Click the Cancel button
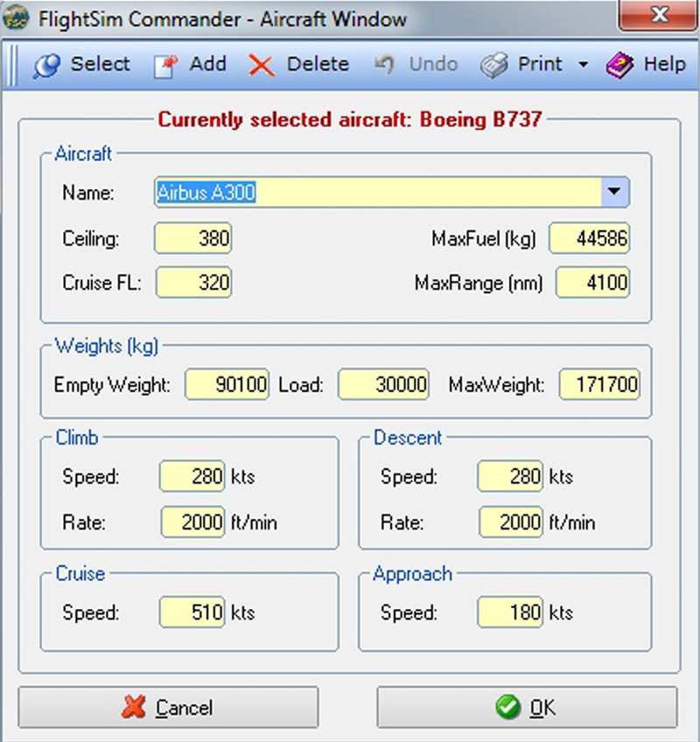Screen dimensions: 700x742 point(169,708)
